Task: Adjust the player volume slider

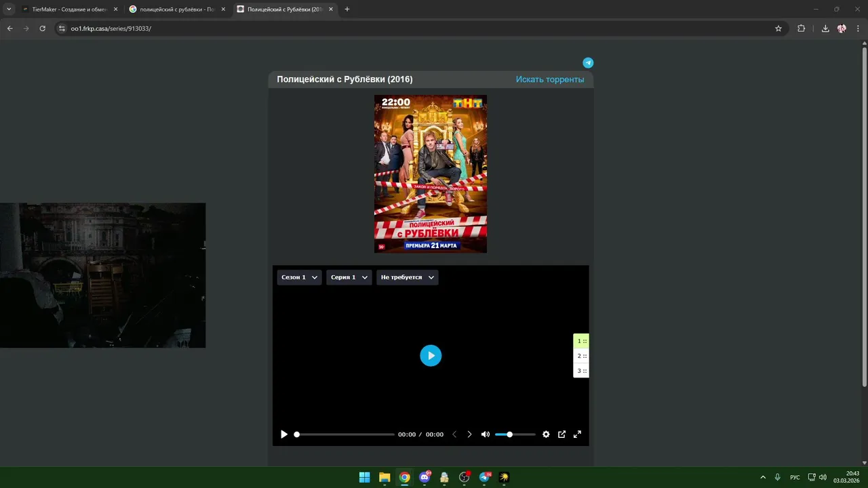Action: coord(515,434)
